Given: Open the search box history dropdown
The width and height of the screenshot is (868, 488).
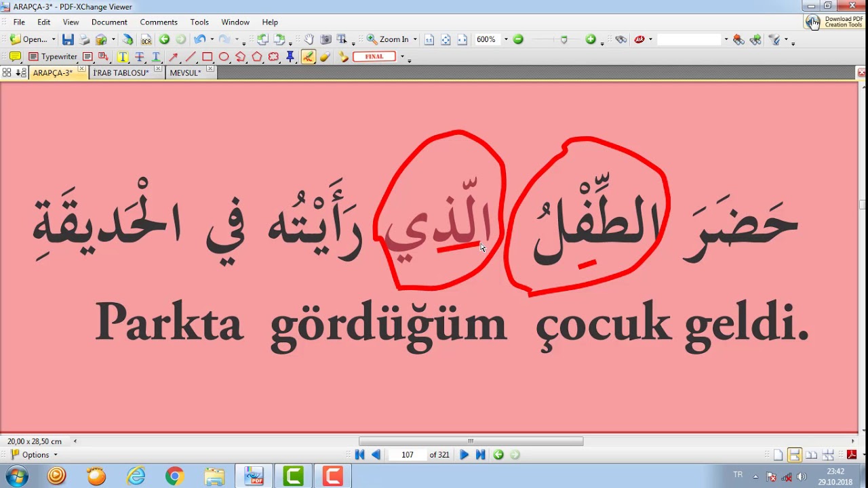Looking at the screenshot, I should [726, 39].
